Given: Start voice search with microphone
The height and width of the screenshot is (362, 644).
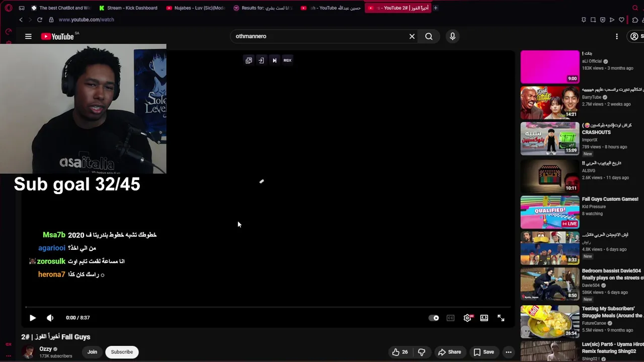Looking at the screenshot, I should pyautogui.click(x=452, y=36).
